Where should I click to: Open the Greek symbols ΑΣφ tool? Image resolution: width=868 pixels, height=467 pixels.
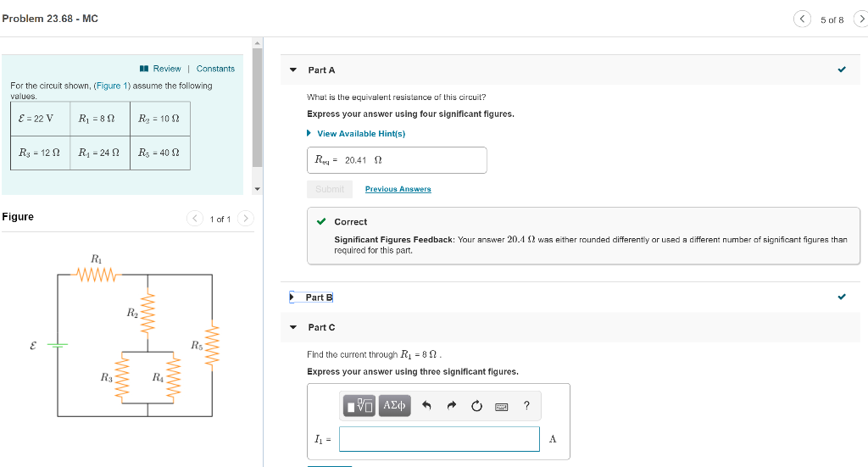[395, 406]
